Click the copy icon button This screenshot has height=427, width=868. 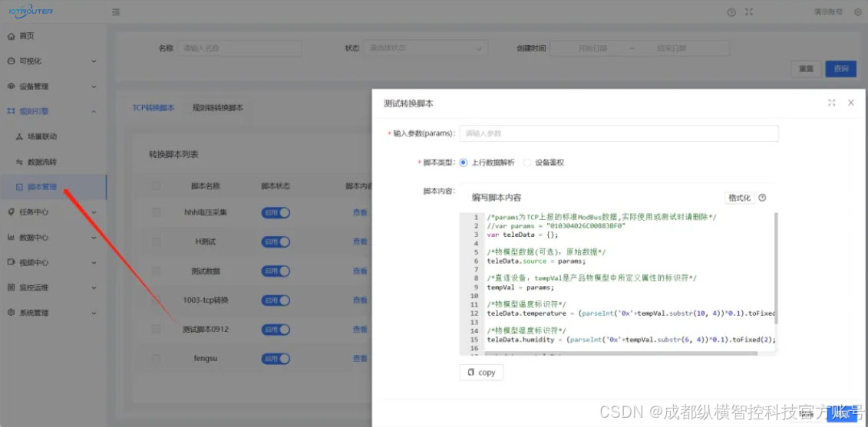(481, 373)
